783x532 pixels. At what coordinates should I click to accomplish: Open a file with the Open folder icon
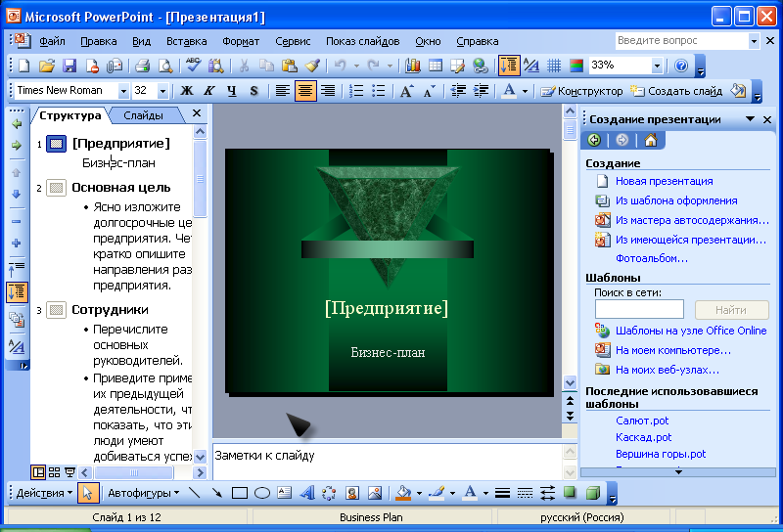[x=46, y=66]
